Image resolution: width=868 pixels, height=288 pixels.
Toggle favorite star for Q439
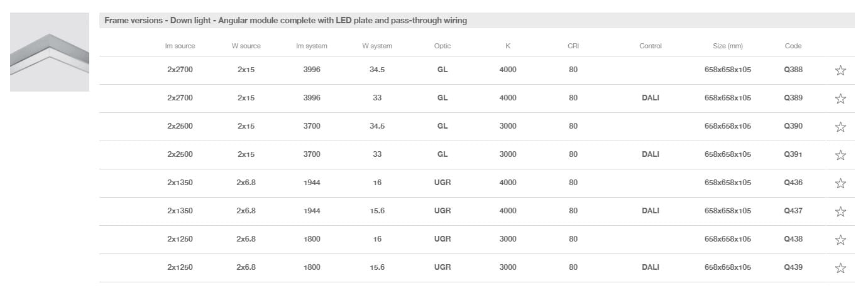pos(840,268)
